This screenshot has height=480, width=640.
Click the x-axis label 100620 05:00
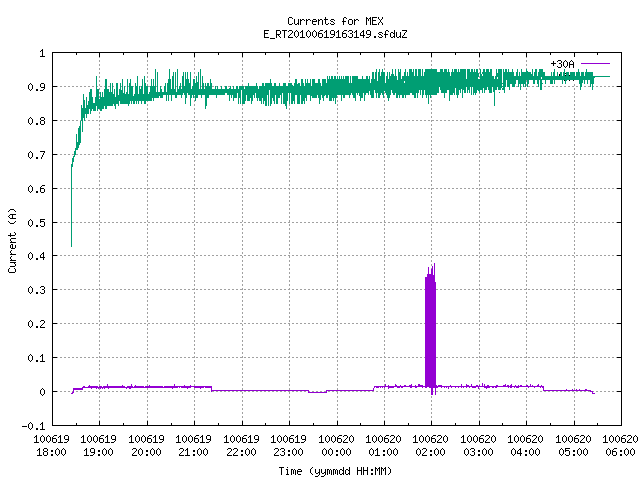[x=573, y=446]
